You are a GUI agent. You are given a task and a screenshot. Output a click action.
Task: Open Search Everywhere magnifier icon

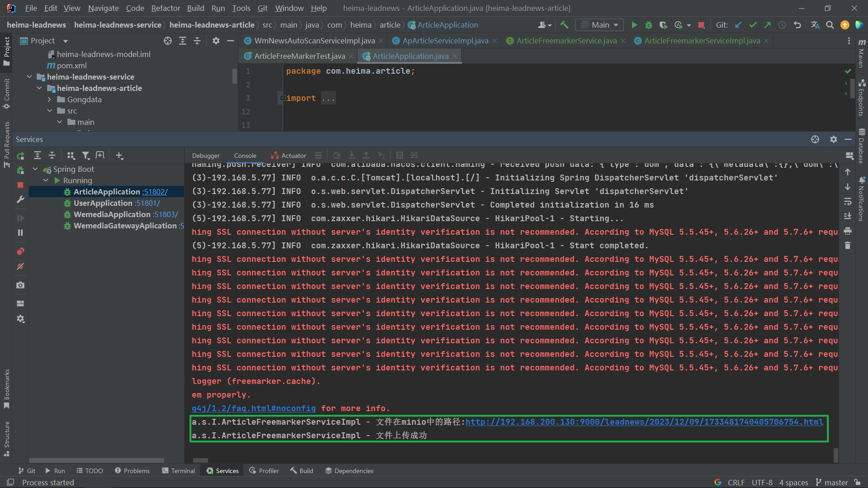[x=830, y=25]
